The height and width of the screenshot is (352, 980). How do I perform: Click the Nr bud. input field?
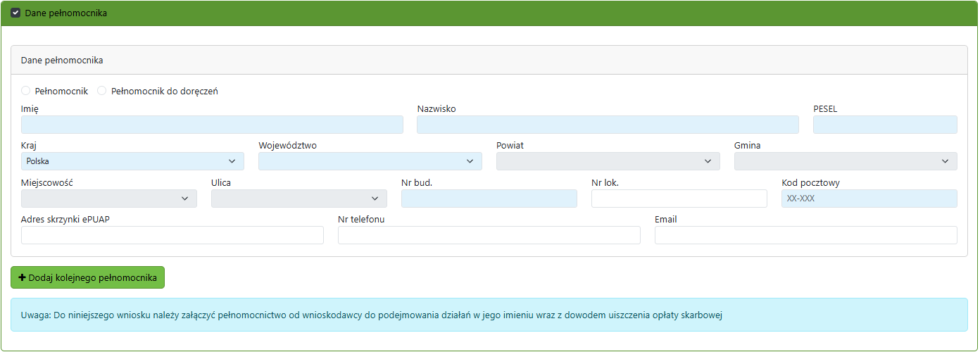489,199
